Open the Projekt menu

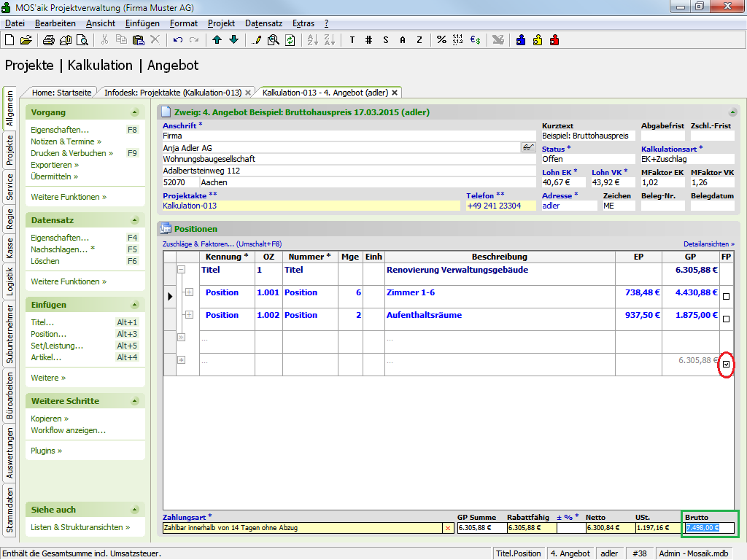[221, 23]
